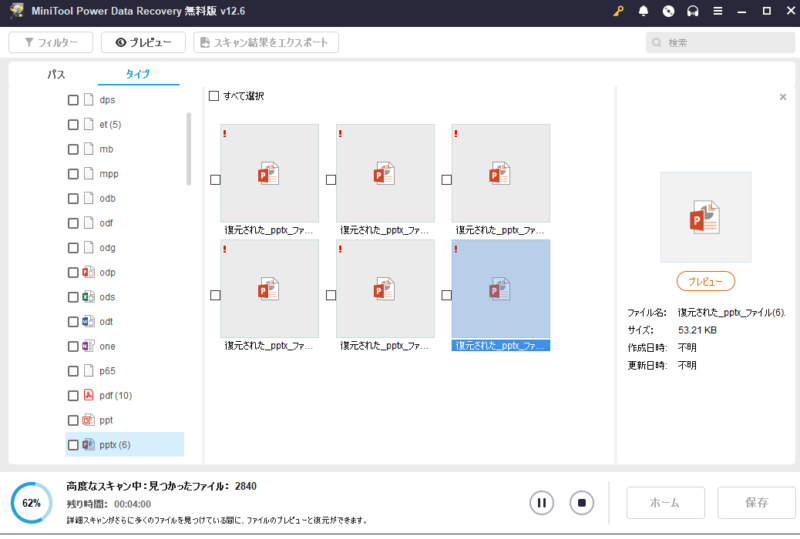Select the odg tree row
800x539 pixels.
[124, 248]
